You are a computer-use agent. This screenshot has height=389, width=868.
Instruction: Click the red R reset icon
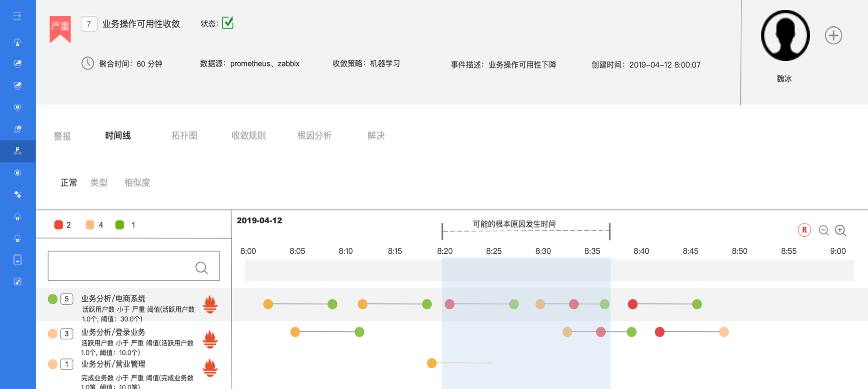[804, 230]
